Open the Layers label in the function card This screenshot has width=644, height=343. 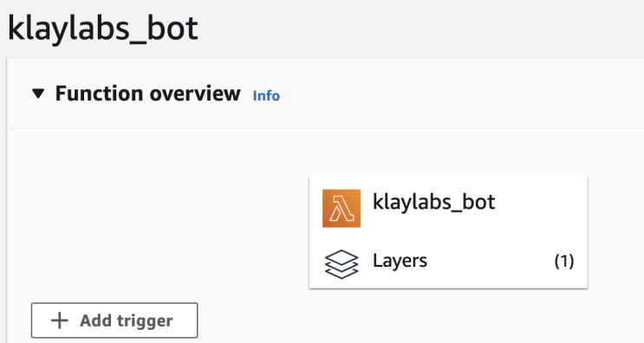(400, 261)
